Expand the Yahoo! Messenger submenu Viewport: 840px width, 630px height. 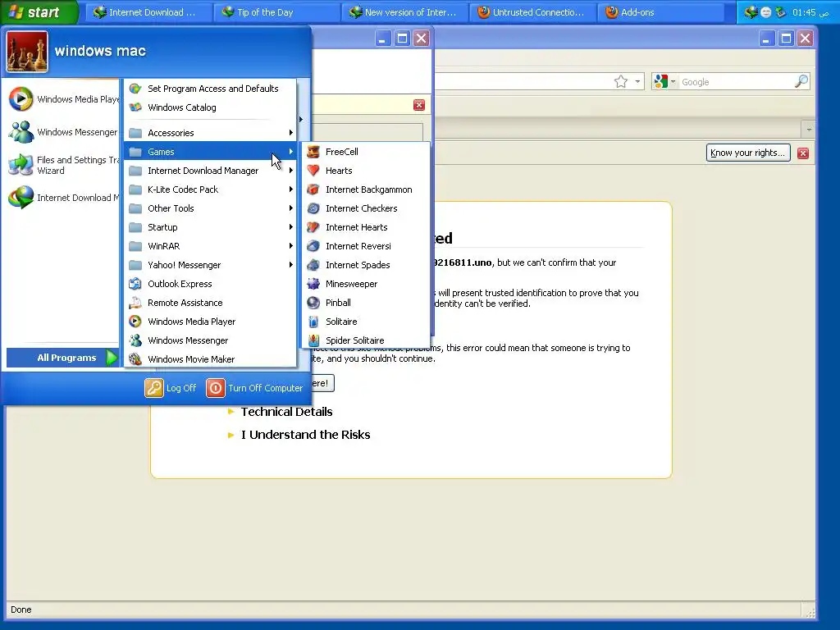coord(210,265)
